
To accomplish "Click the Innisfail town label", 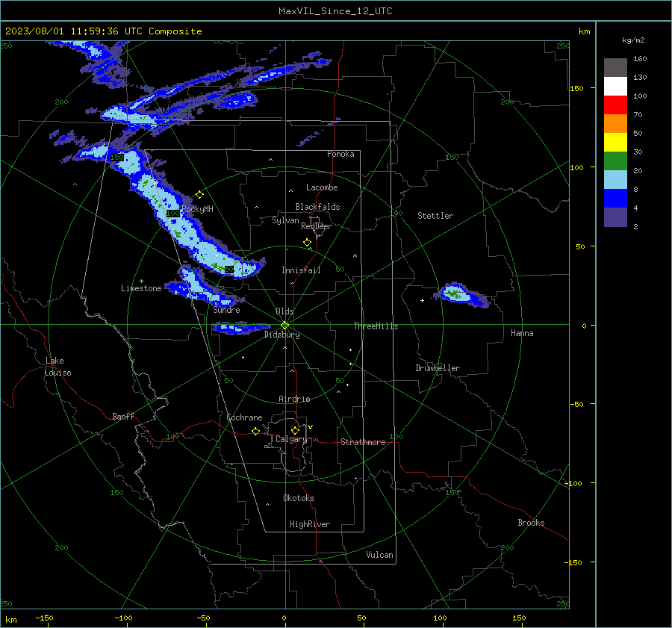I will pos(301,270).
